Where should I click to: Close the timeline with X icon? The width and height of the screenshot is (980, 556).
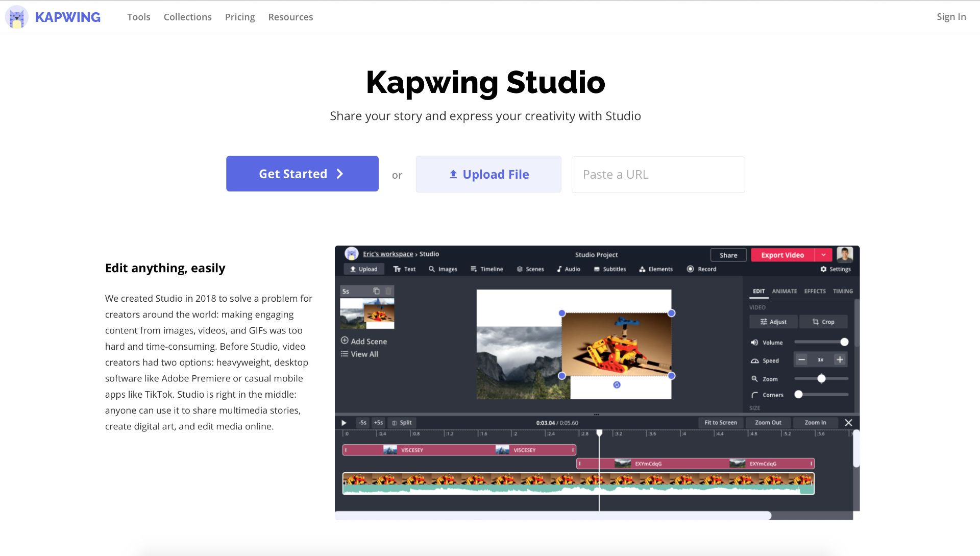tap(848, 423)
